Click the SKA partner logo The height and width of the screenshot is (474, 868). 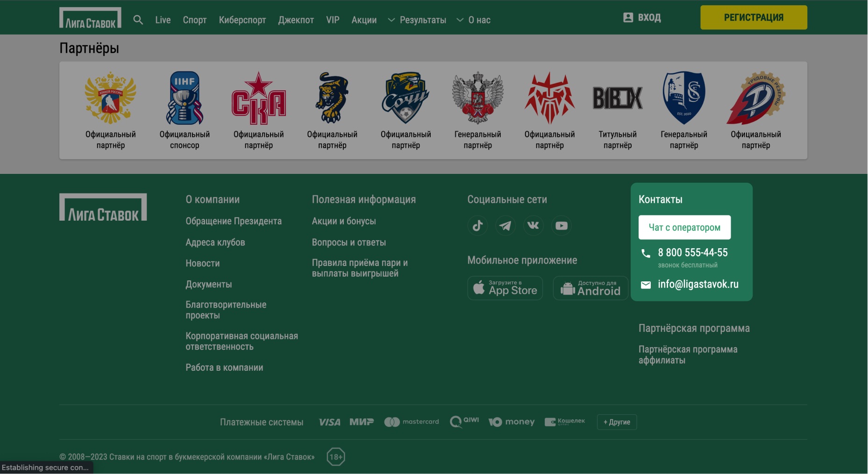point(258,98)
